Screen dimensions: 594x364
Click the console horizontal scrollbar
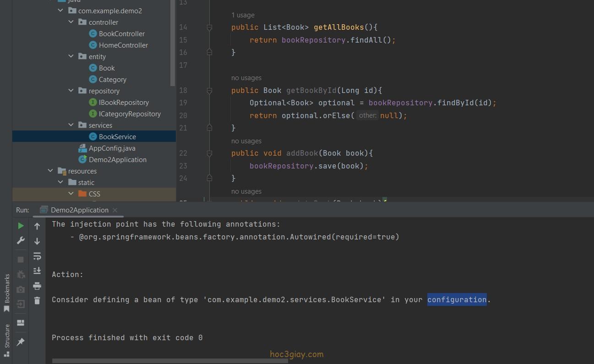point(169,361)
